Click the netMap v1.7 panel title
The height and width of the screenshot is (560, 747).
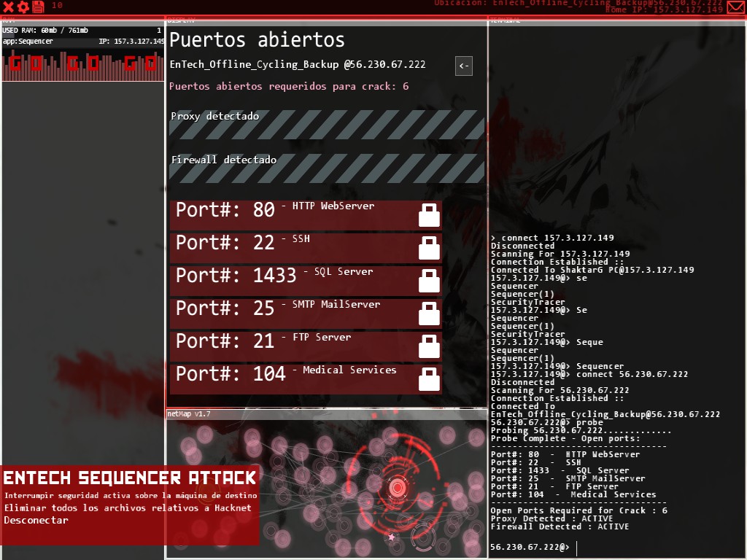point(189,414)
